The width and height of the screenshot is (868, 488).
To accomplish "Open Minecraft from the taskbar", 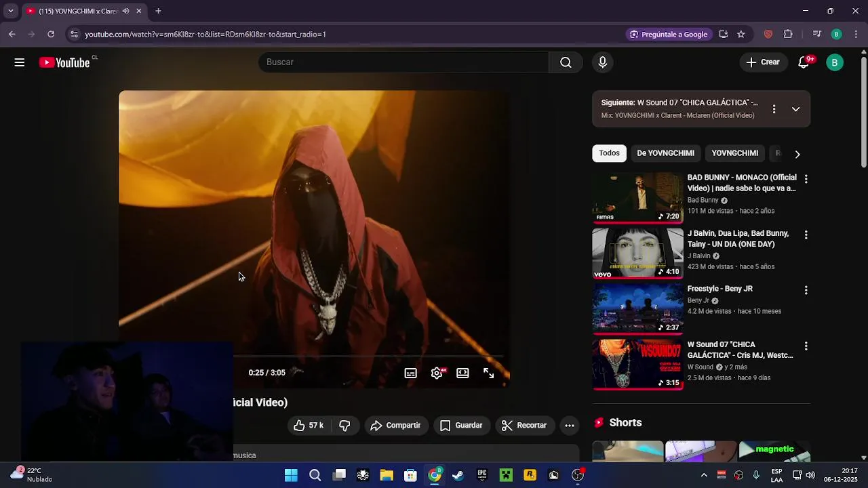I will [506, 475].
